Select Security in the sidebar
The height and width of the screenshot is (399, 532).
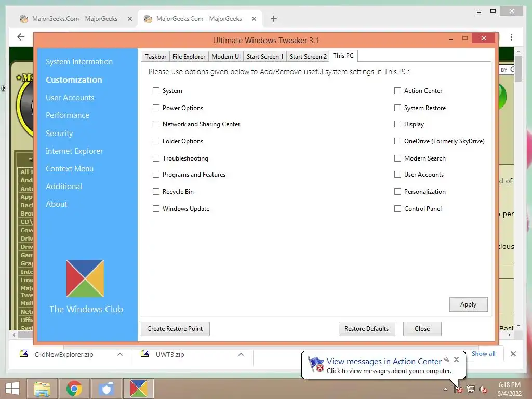tap(59, 134)
